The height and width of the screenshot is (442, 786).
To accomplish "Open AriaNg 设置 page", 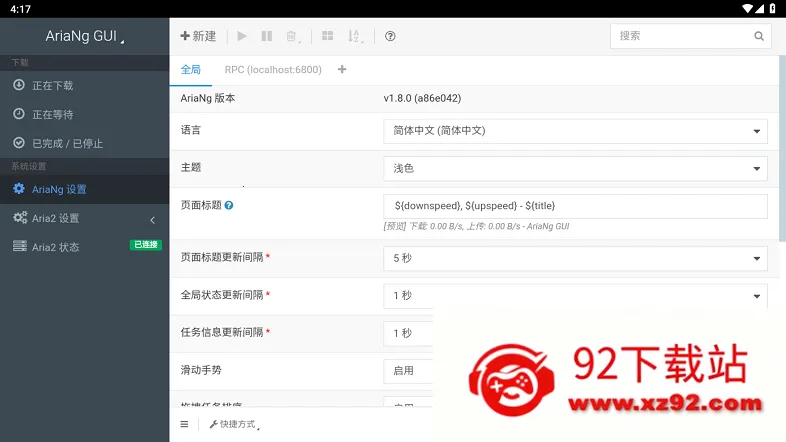I will coord(84,189).
